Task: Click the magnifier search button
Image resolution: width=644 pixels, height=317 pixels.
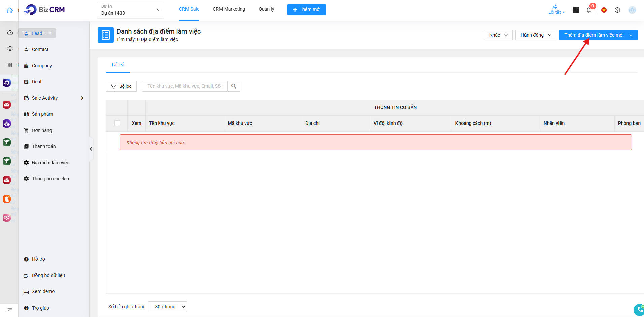Action: [234, 86]
